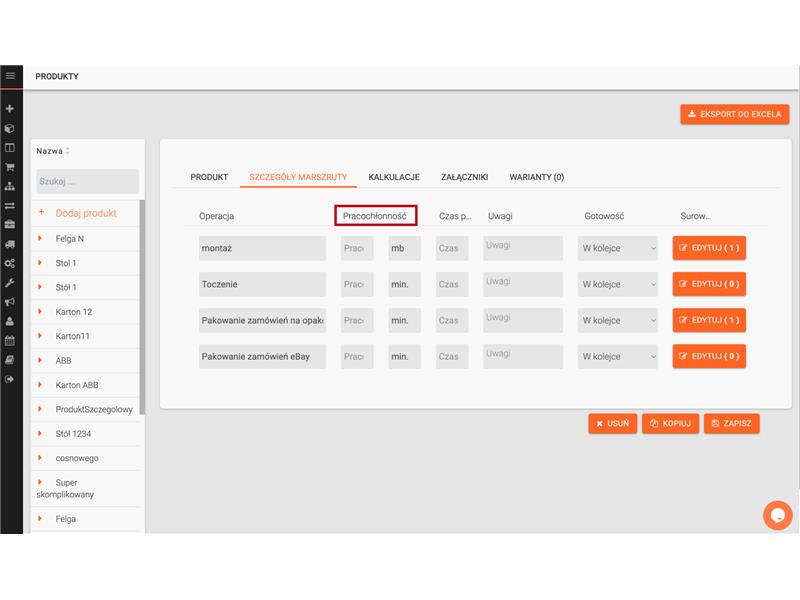Click the Szukaj search field
The height and width of the screenshot is (600, 800).
pyautogui.click(x=87, y=181)
